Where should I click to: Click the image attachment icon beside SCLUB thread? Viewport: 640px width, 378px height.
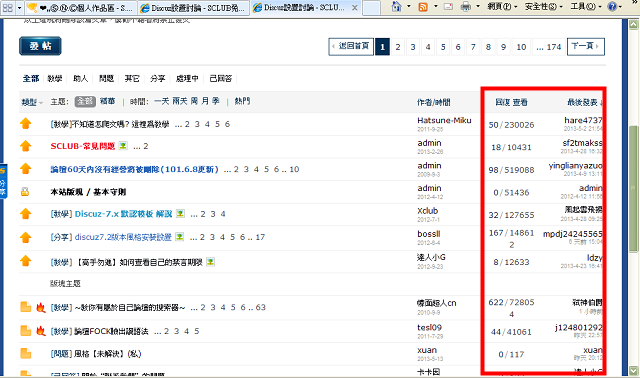123,146
